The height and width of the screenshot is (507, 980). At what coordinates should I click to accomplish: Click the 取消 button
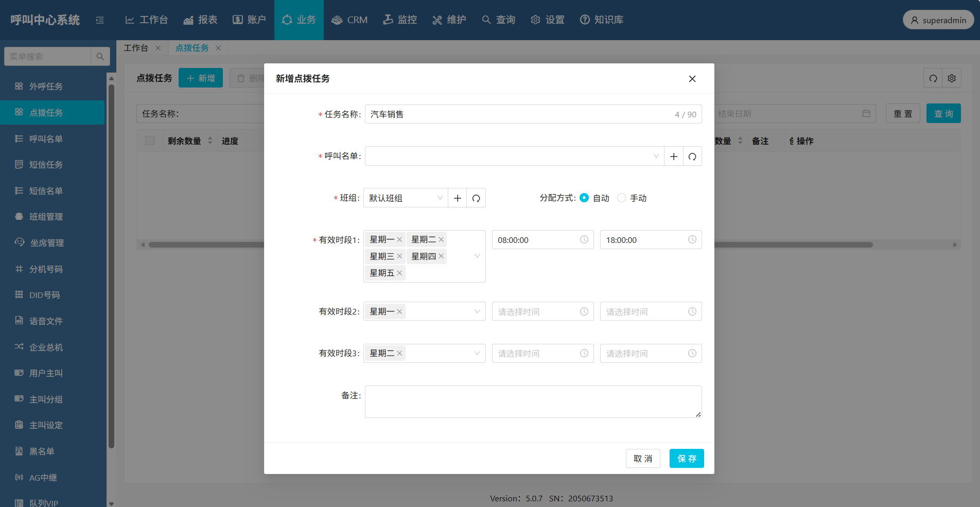click(642, 459)
